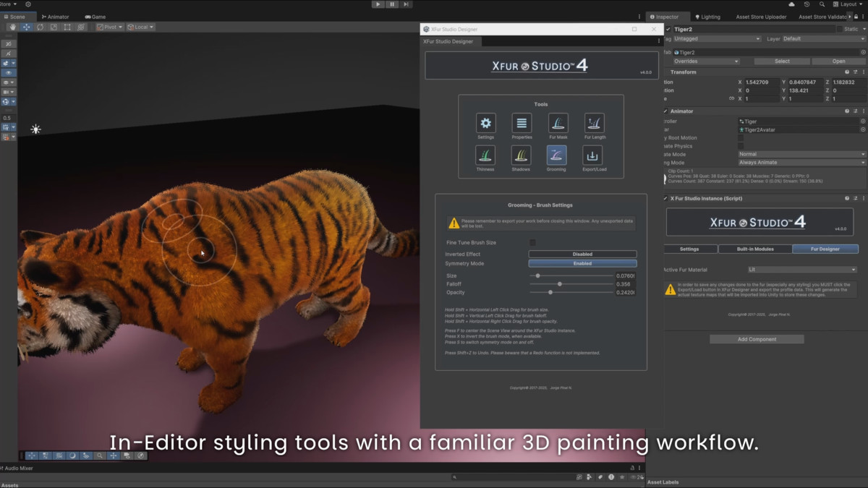
Task: Click the Built-in Modules button
Action: [x=754, y=249]
